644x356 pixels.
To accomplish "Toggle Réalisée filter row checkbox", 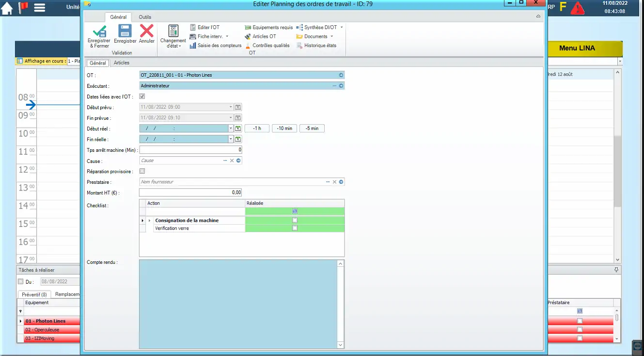I will (x=295, y=211).
